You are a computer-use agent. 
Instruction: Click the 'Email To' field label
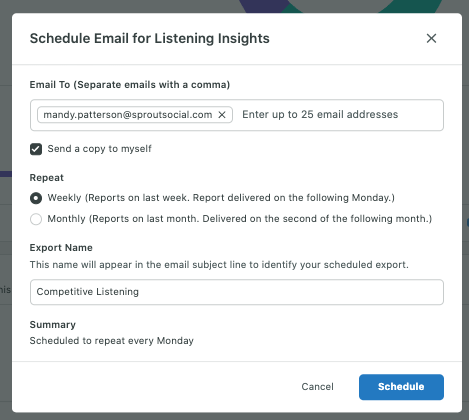130,85
